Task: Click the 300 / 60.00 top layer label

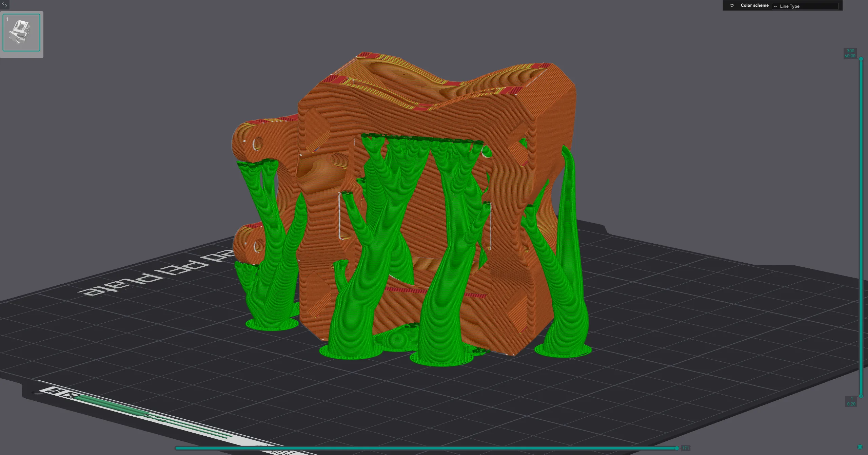Action: [850, 53]
